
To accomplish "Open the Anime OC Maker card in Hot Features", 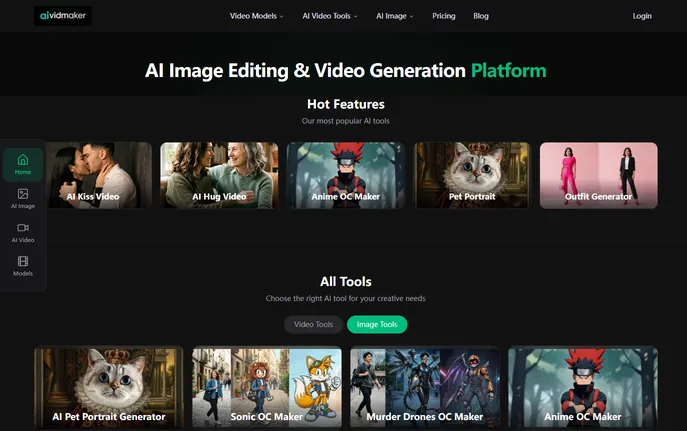I will pos(346,175).
